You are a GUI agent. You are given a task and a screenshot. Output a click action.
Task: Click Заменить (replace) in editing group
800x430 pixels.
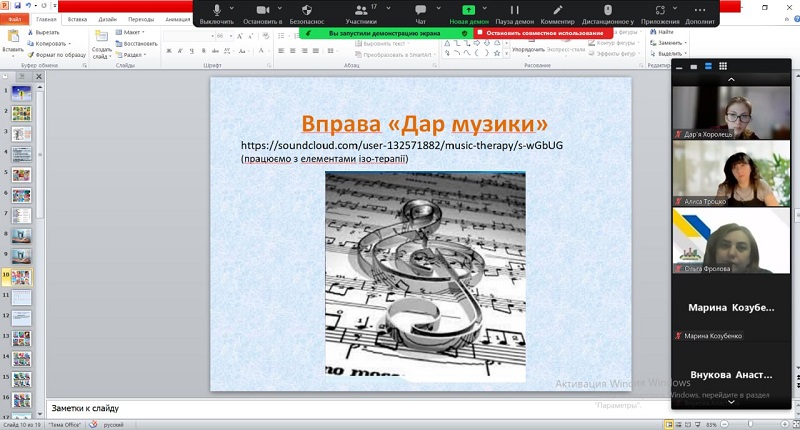(x=668, y=43)
